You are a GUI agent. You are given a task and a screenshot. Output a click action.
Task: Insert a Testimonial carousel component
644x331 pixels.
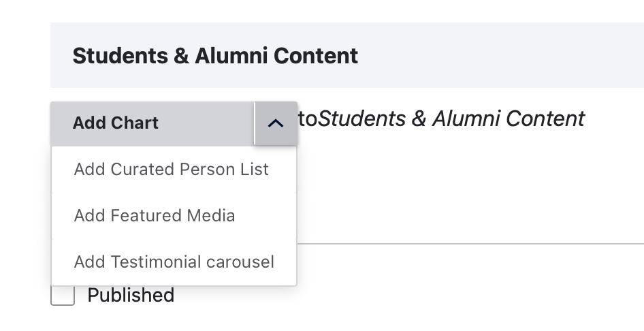[x=174, y=262]
